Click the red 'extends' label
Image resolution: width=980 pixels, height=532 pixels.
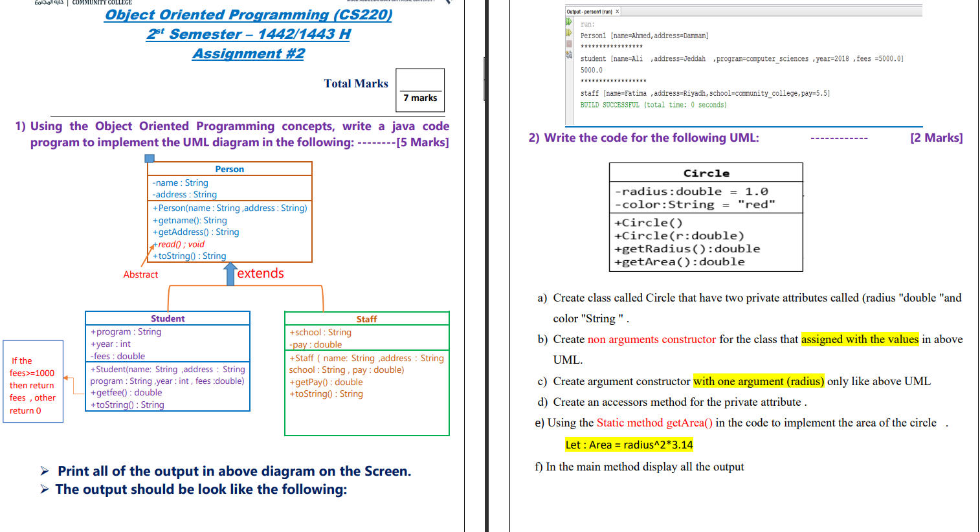click(x=260, y=274)
